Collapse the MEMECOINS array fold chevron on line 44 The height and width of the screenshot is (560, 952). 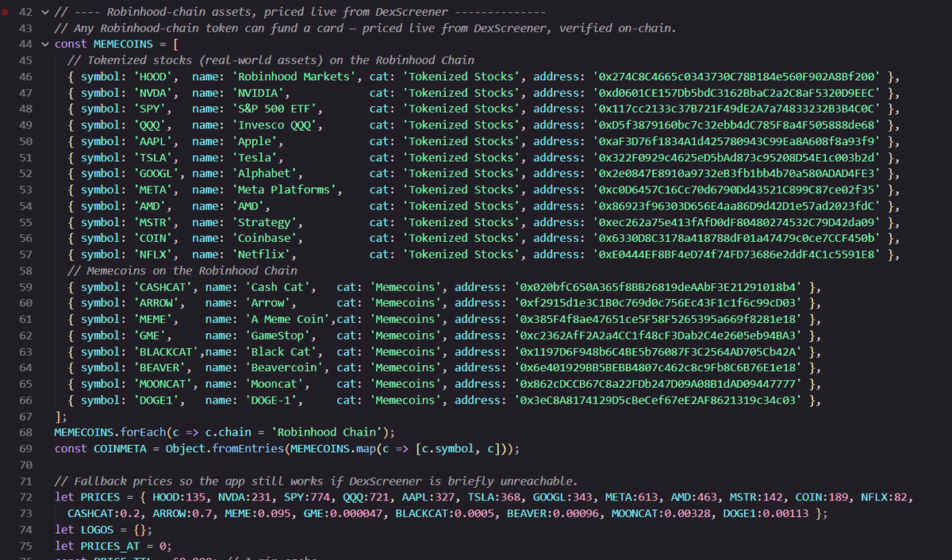[x=44, y=44]
